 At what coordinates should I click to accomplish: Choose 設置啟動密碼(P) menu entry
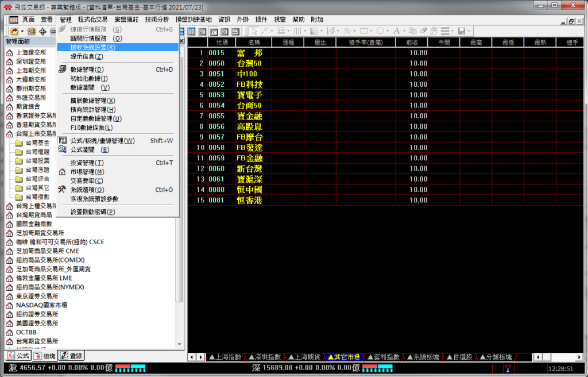(118, 212)
